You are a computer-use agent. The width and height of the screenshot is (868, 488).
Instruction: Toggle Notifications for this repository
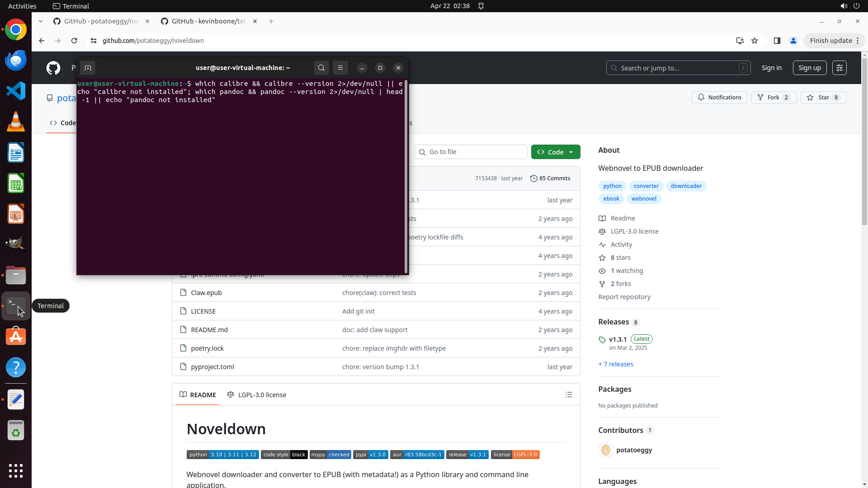click(719, 98)
